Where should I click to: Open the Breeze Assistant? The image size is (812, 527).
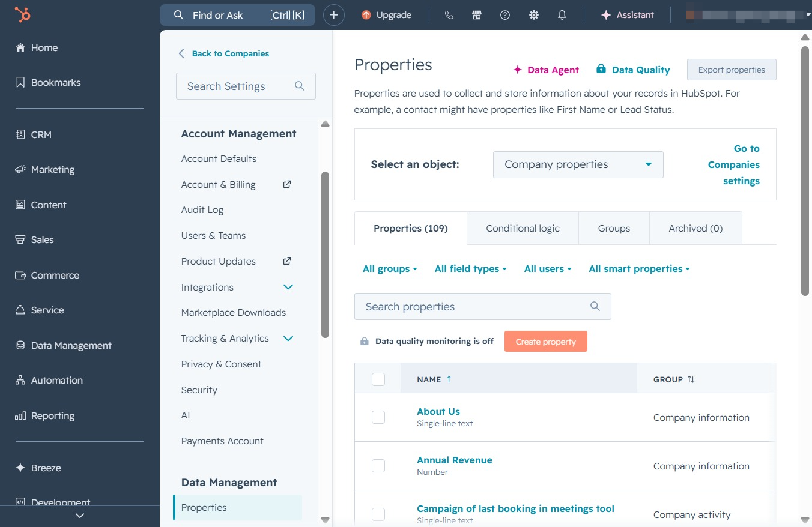click(627, 15)
